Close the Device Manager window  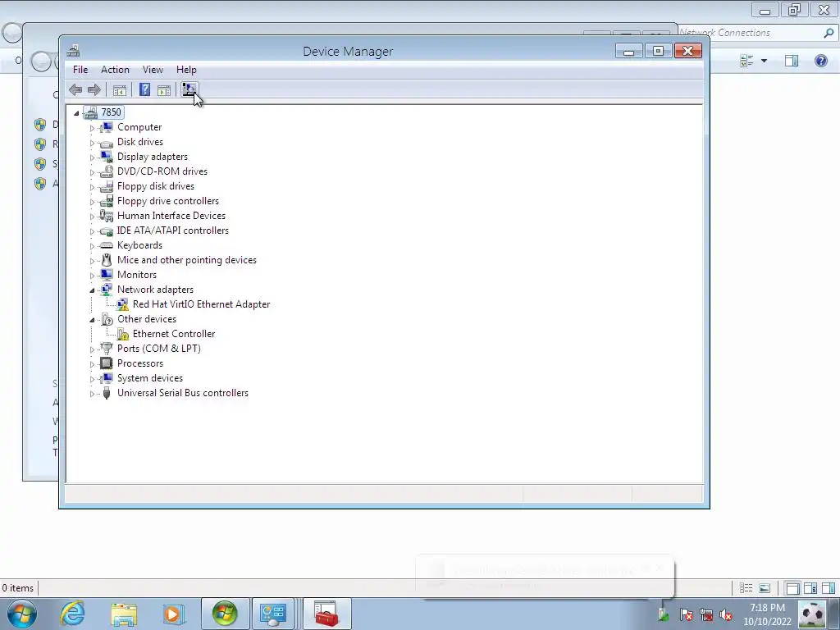pos(688,51)
